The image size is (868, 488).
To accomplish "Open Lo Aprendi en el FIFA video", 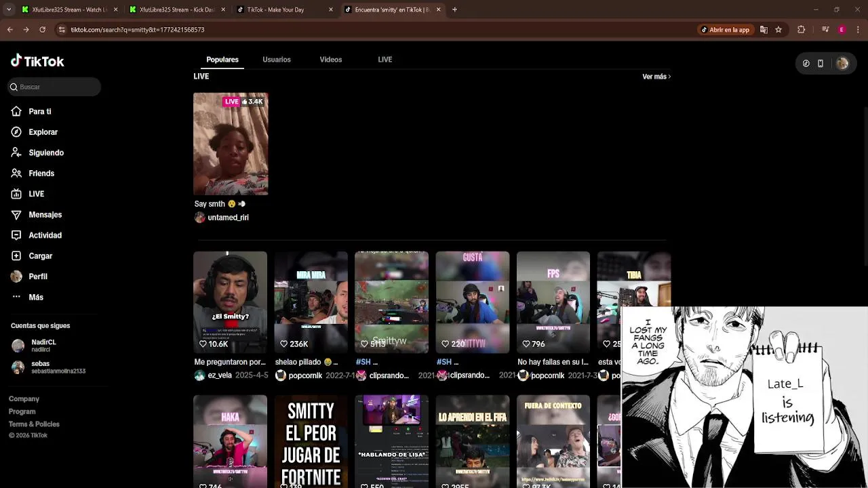I will 473,441.
